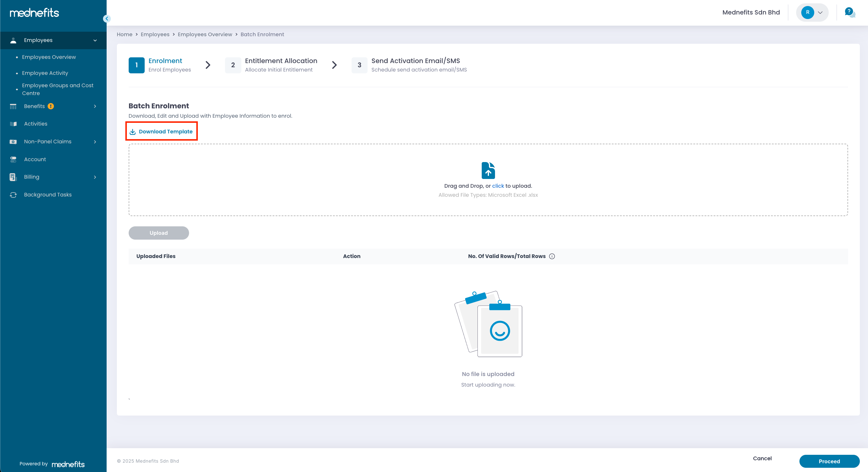Open Activities from the sidebar

click(35, 123)
